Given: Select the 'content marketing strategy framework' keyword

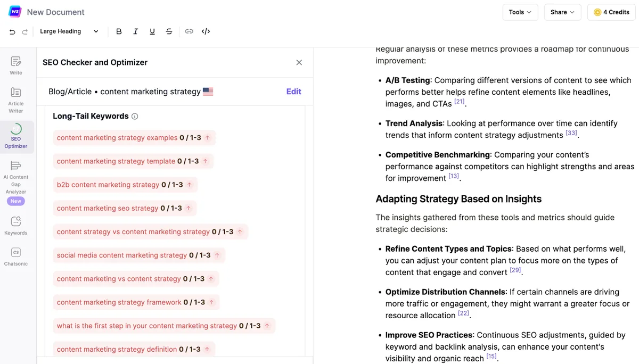Looking at the screenshot, I should (x=136, y=302).
